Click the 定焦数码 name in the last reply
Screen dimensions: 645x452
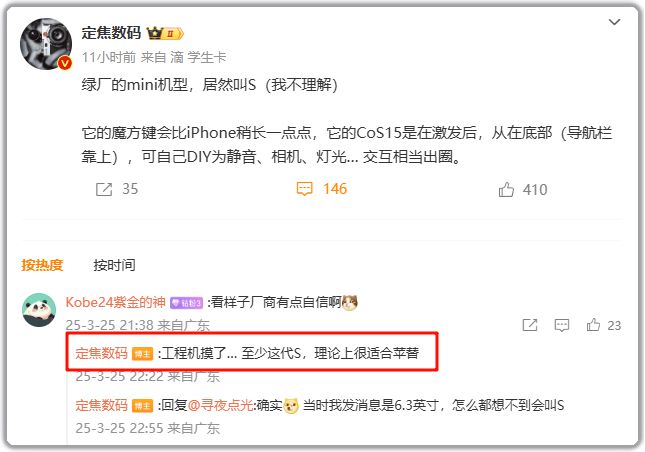(x=101, y=406)
